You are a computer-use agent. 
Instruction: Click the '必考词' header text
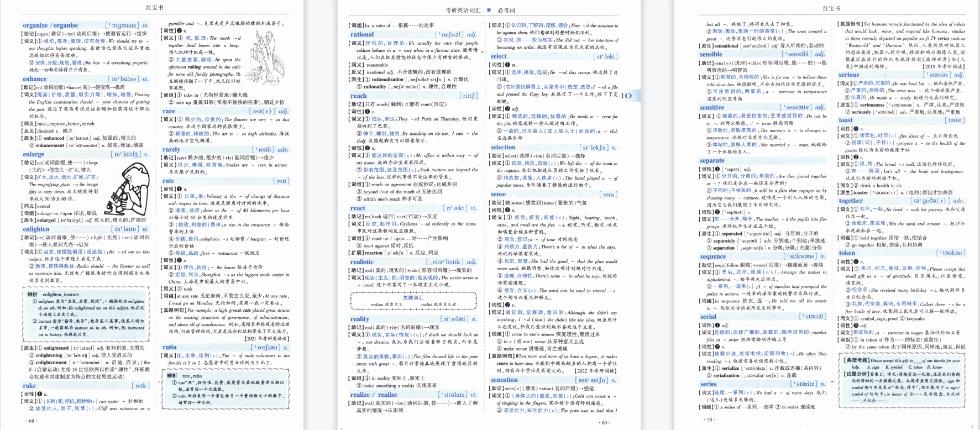click(x=506, y=10)
